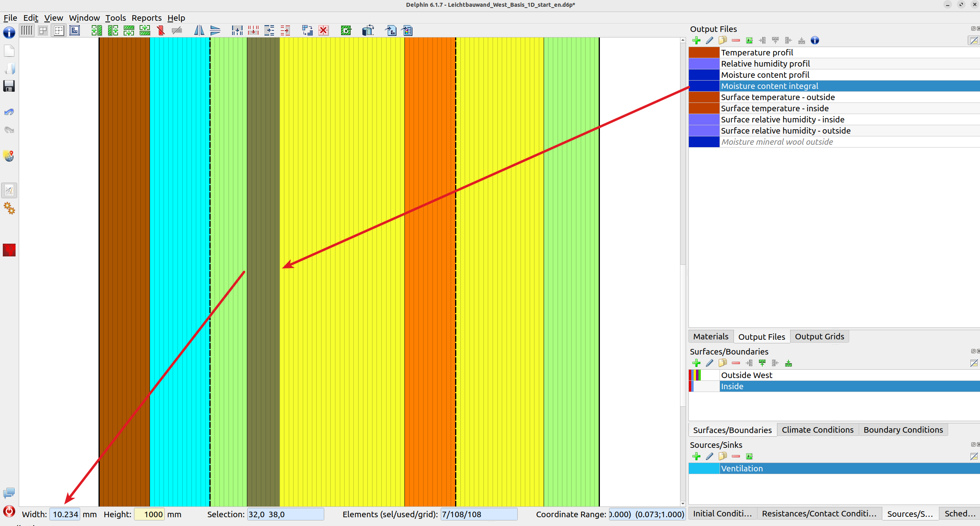The image size is (980, 526).
Task: Click the Height input field
Action: (x=150, y=514)
